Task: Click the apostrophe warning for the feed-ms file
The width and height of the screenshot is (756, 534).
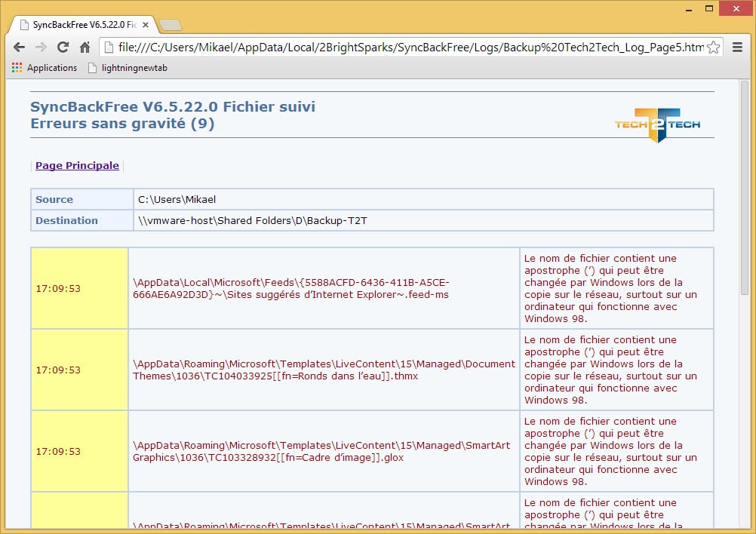Action: (x=611, y=289)
